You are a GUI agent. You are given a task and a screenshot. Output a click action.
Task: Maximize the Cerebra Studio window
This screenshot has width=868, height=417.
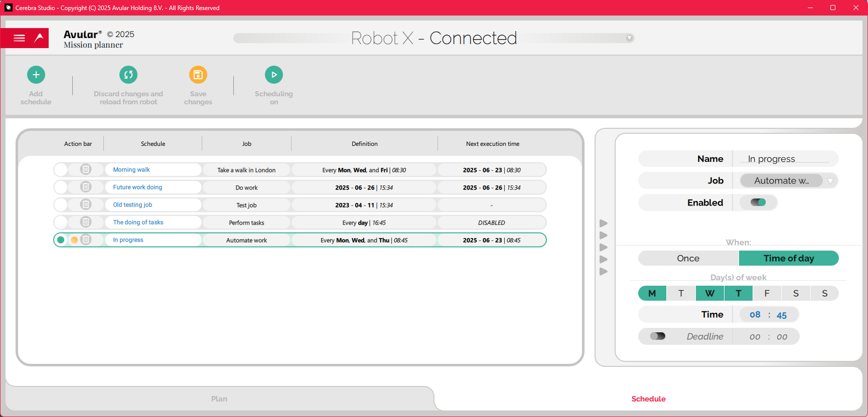coord(833,8)
